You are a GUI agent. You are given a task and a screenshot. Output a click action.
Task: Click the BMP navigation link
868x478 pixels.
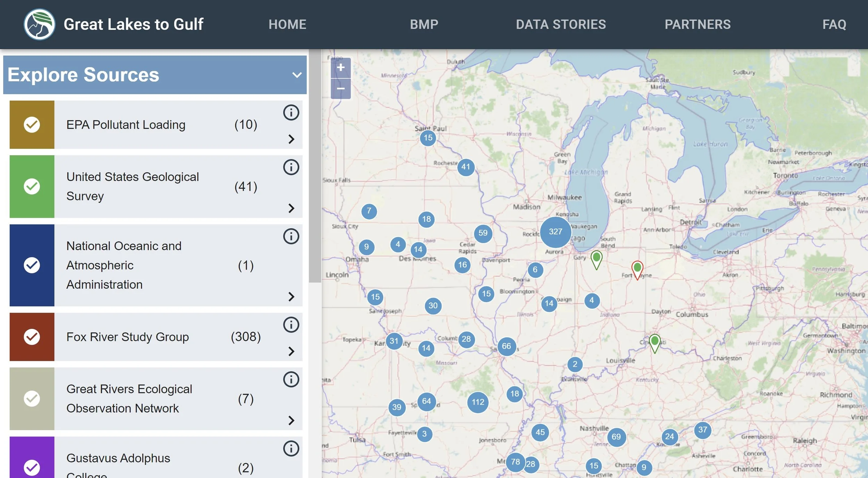[x=424, y=24]
